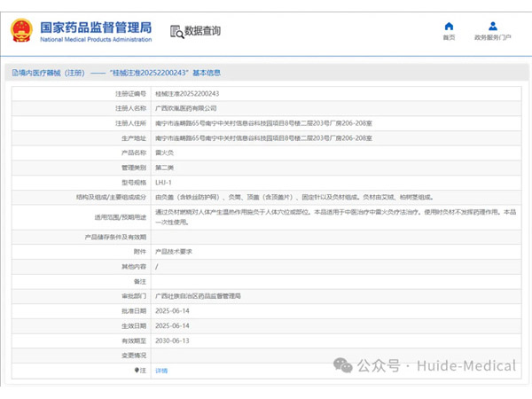Click the product name 雷火灸

click(x=164, y=153)
